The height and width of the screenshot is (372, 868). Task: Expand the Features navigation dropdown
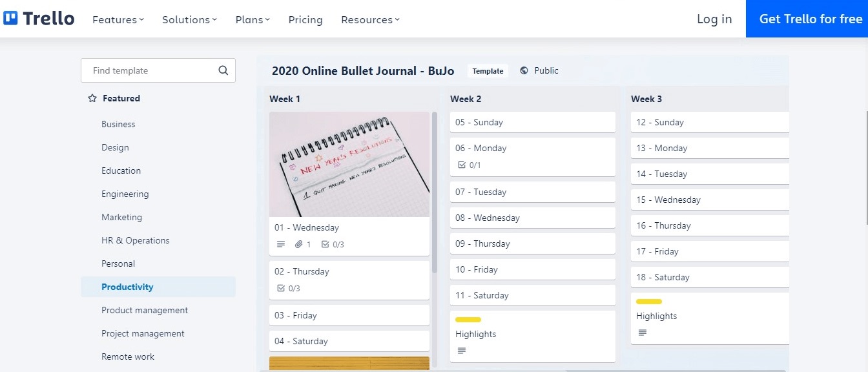[118, 19]
